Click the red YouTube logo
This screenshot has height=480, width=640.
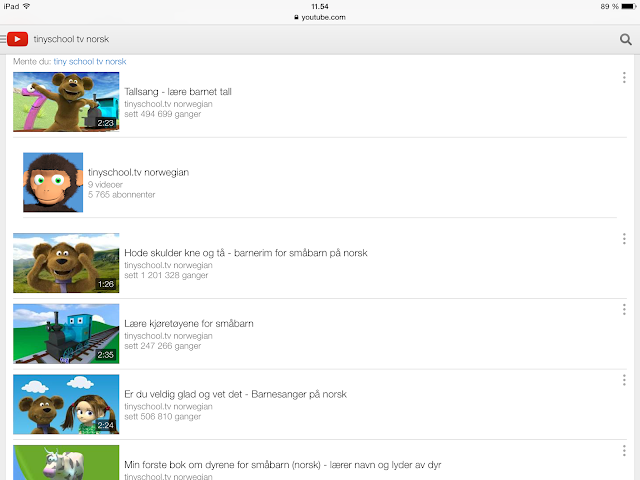[x=17, y=39]
